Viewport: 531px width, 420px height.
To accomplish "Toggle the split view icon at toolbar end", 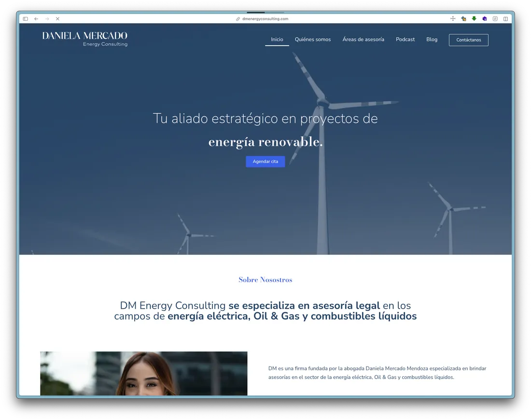I will [505, 19].
